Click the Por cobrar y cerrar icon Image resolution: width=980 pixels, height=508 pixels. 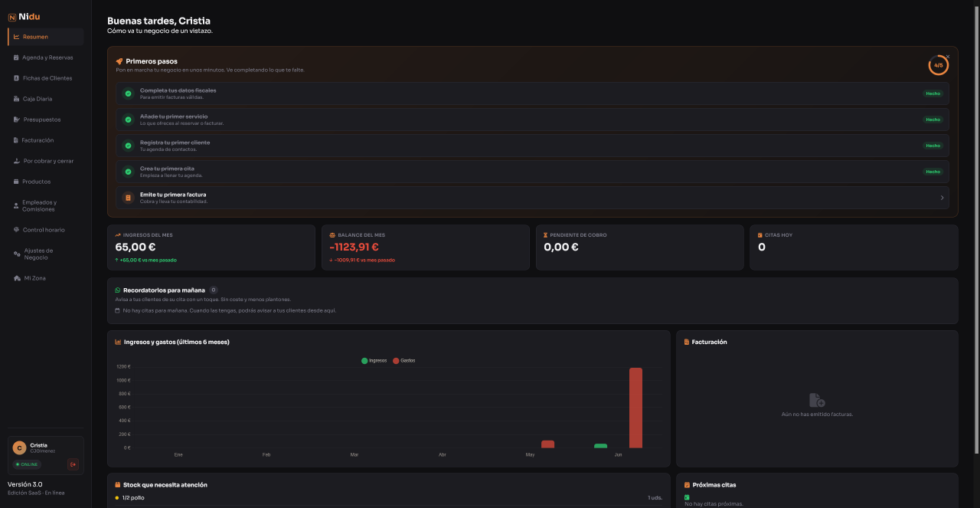click(x=16, y=161)
